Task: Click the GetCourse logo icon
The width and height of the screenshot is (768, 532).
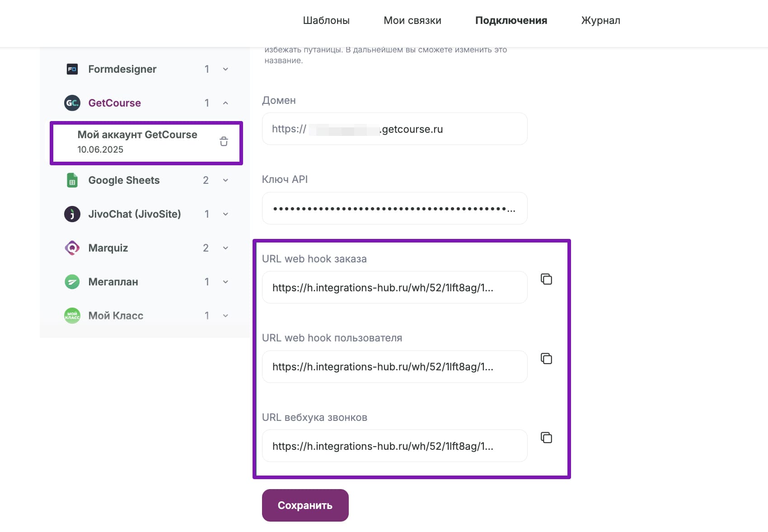Action: [x=72, y=103]
